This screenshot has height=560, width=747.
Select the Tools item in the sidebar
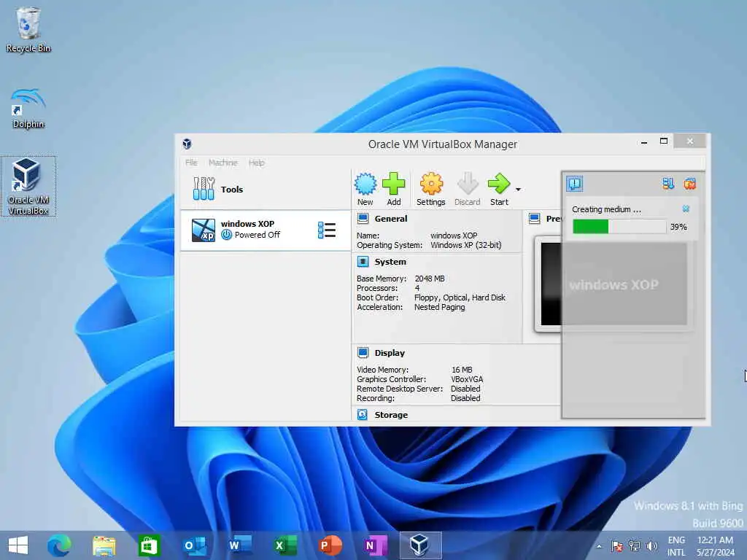(266, 189)
